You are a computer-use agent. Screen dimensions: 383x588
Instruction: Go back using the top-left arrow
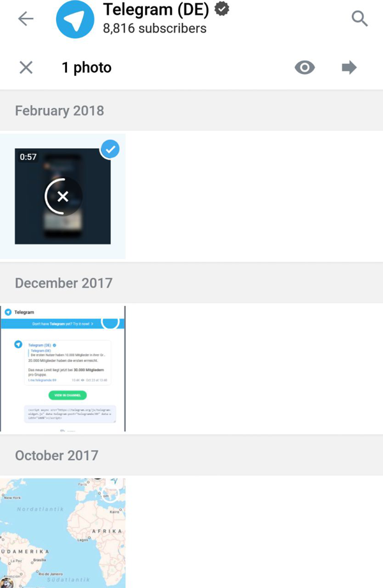[26, 19]
